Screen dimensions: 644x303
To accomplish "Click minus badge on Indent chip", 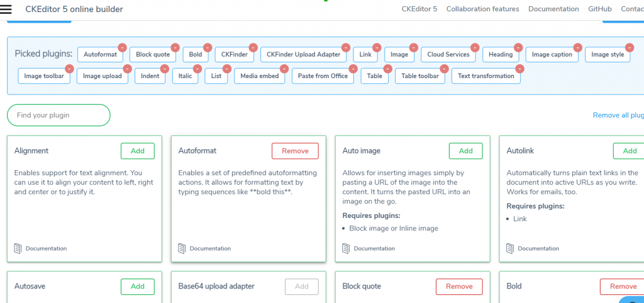I will click(165, 69).
